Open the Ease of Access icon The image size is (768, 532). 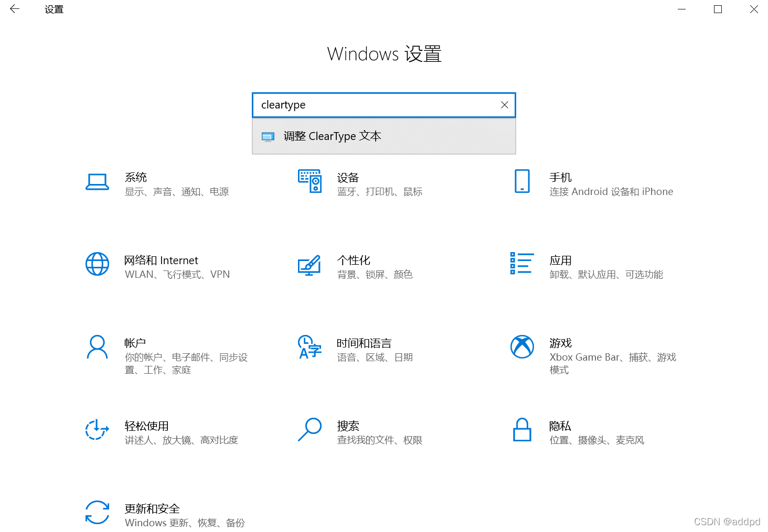pos(97,430)
